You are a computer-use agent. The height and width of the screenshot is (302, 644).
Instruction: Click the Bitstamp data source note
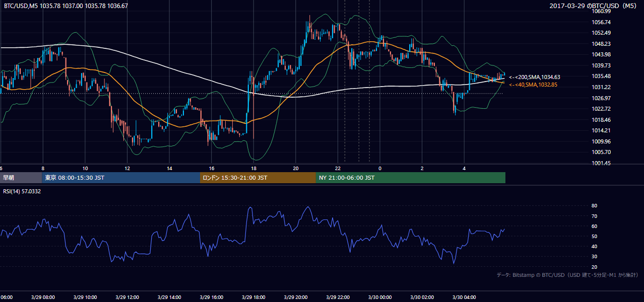[567, 275]
